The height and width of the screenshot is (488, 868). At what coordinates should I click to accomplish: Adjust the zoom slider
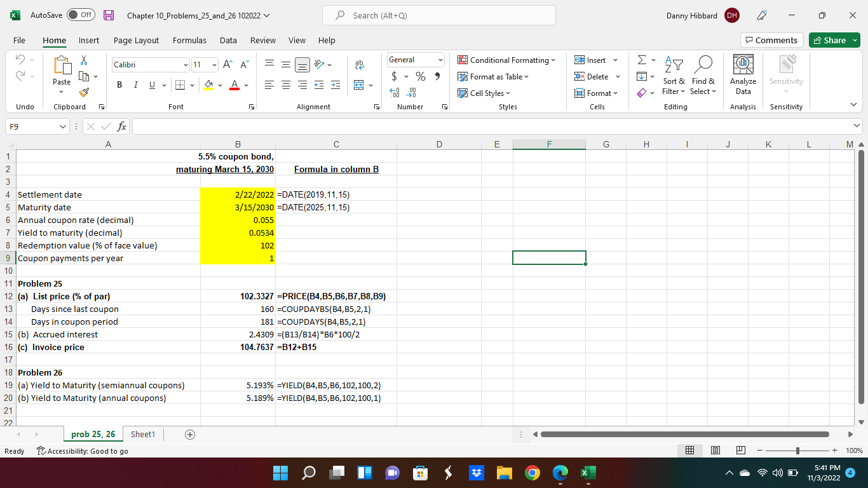(x=796, y=451)
